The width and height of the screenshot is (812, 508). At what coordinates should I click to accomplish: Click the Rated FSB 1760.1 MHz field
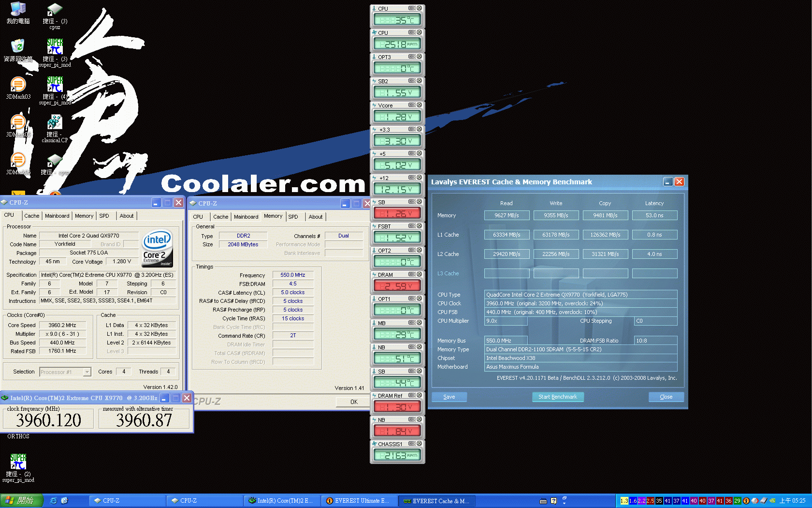coord(62,351)
